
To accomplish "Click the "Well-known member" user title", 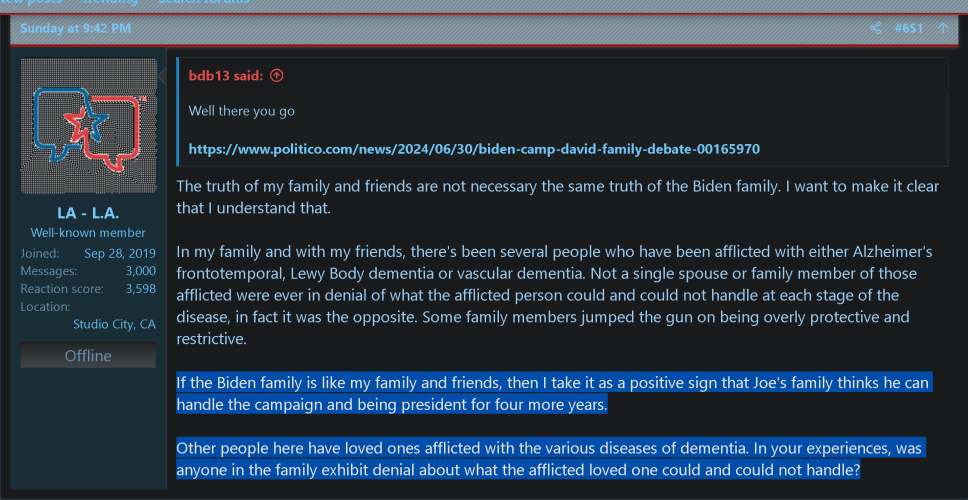I will tap(88, 233).
